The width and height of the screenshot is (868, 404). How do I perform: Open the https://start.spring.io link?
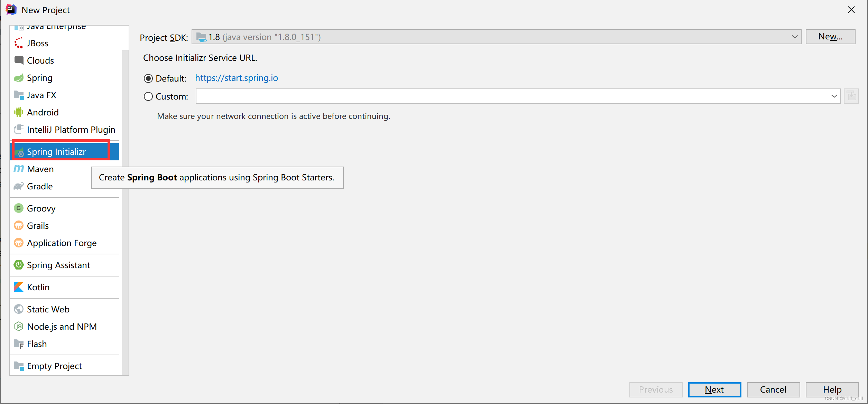coord(237,78)
